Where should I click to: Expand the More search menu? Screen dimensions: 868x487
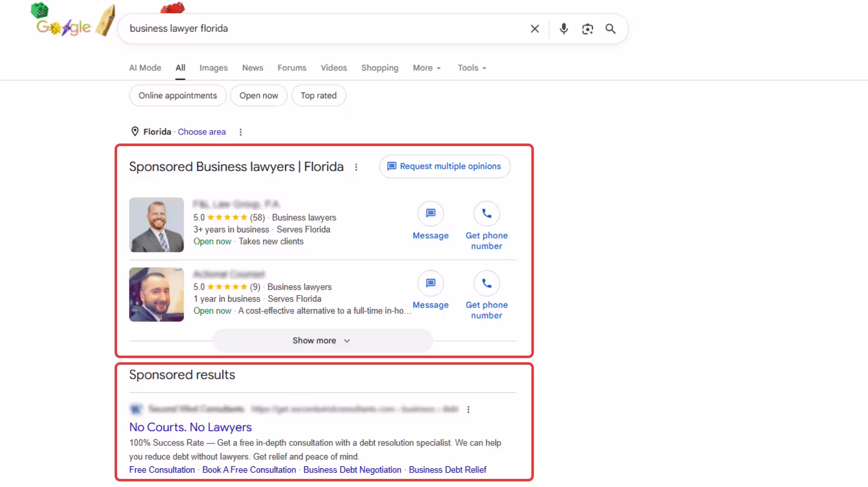(x=427, y=68)
